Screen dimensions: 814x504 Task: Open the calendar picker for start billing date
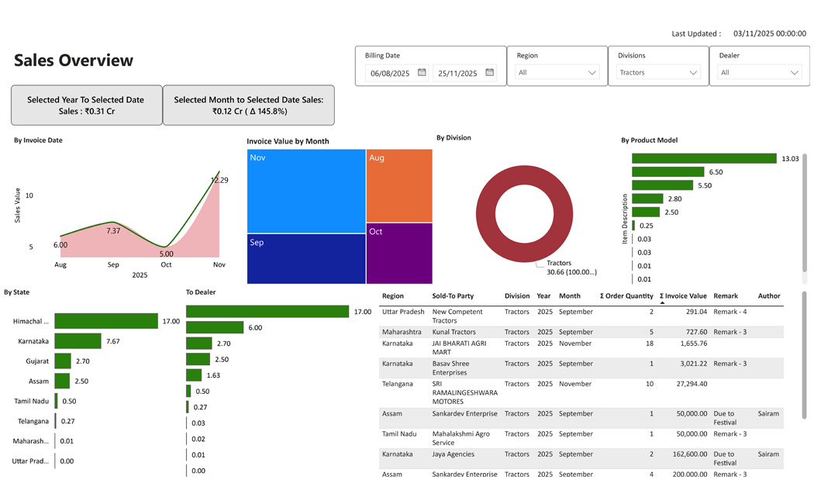click(422, 73)
